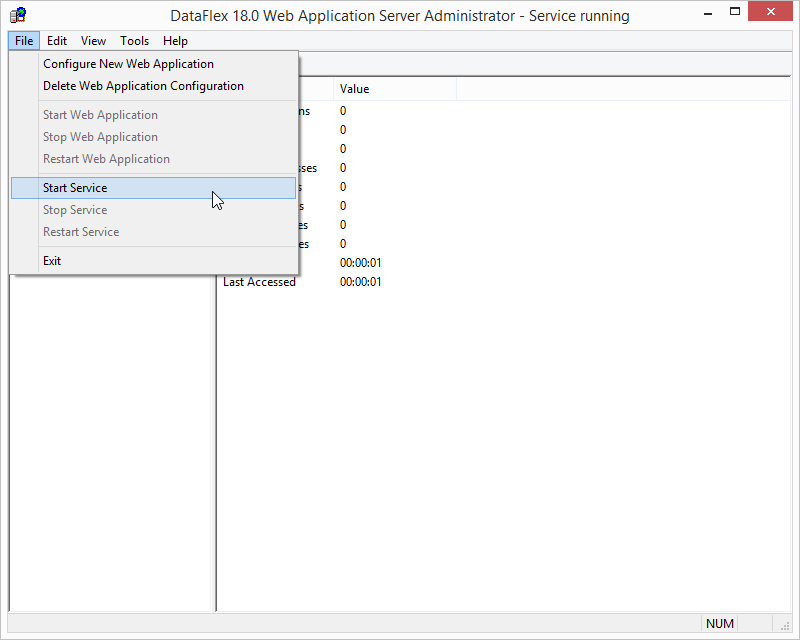800x640 pixels.
Task: Open the File menu
Action: pos(24,41)
